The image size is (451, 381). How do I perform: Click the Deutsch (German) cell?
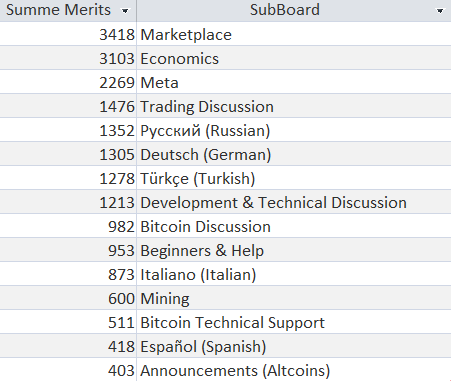point(294,154)
